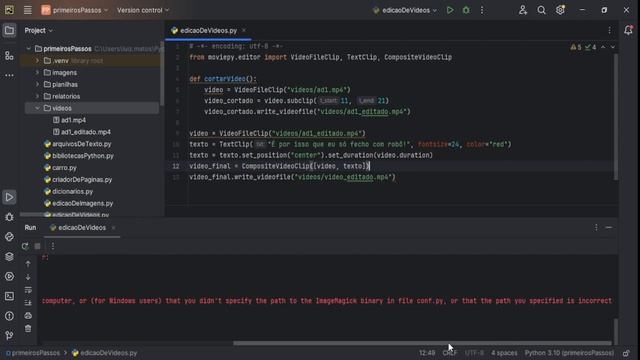Open editor tab options menu
The height and width of the screenshot is (360, 640).
pyautogui.click(x=609, y=31)
